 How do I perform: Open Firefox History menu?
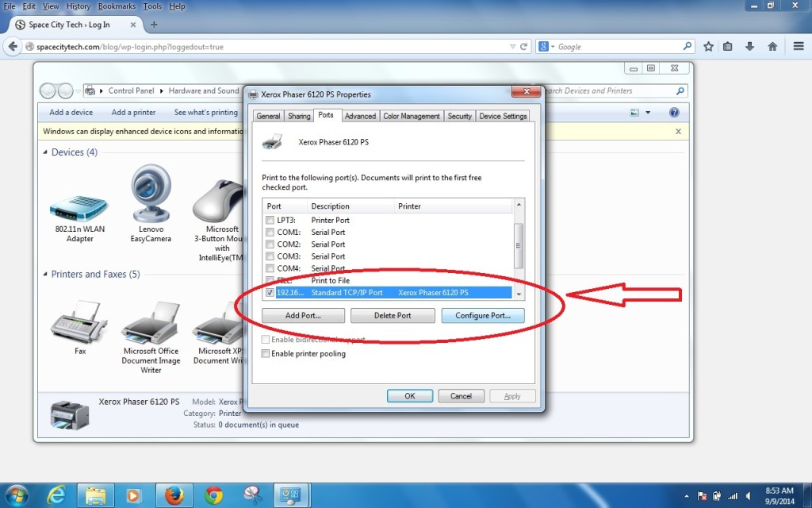pyautogui.click(x=79, y=6)
